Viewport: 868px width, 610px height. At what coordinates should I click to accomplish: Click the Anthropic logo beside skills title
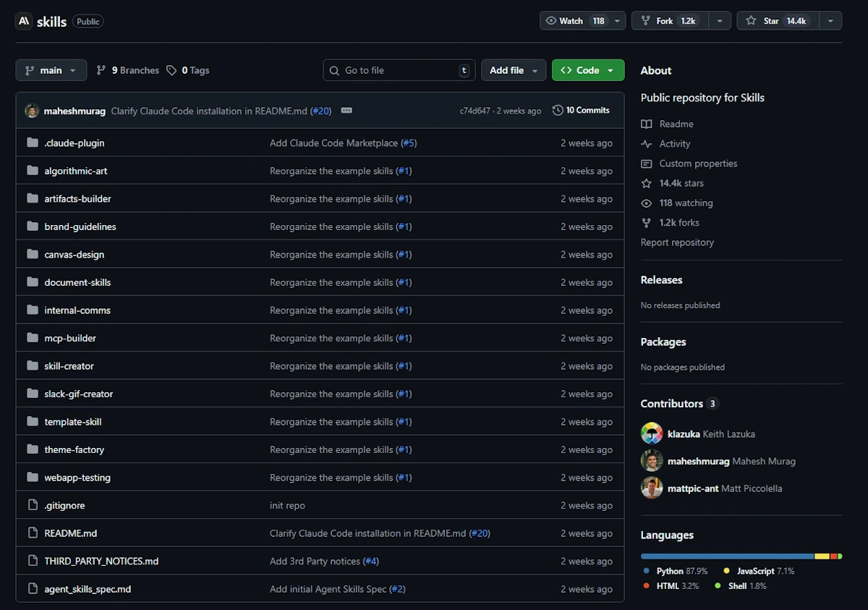(25, 21)
